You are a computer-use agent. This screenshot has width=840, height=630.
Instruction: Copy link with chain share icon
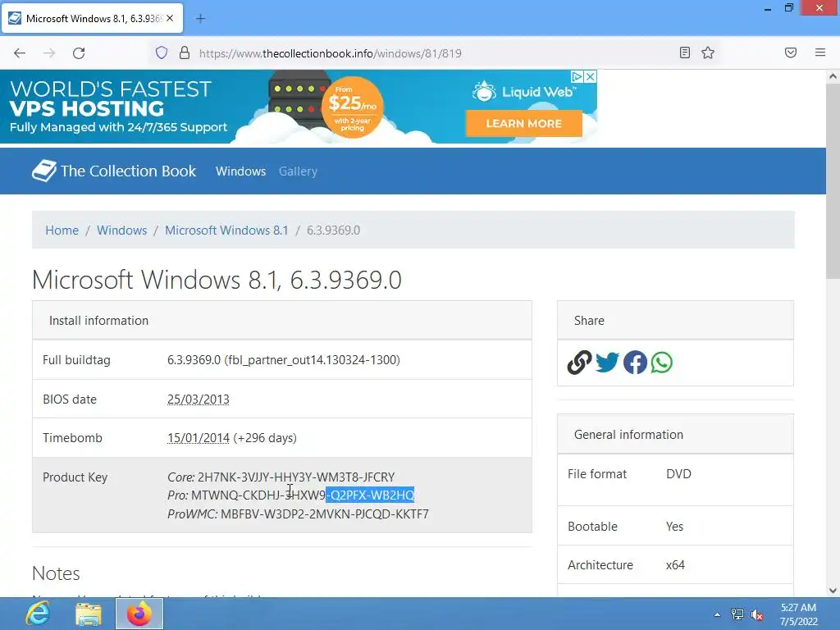click(580, 363)
